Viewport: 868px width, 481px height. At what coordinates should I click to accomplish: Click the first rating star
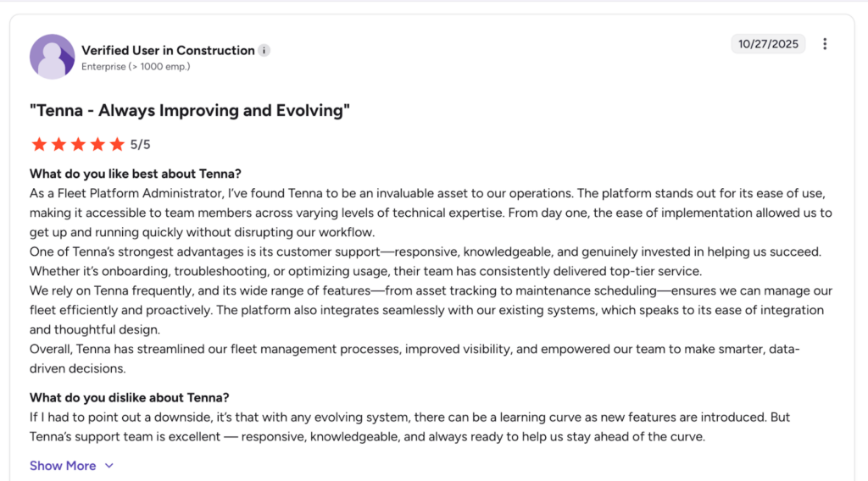point(38,144)
